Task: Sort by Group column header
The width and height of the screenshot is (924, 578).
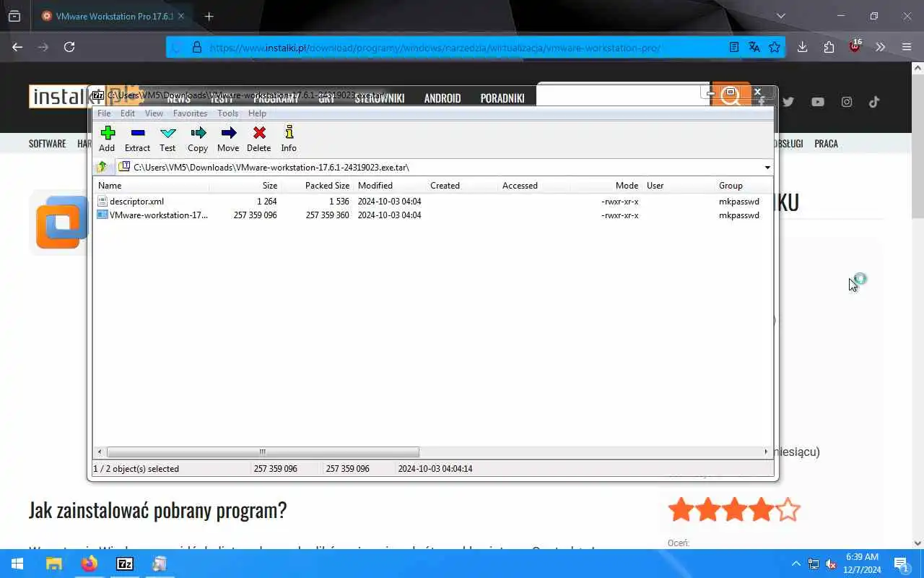Action: coord(744,186)
